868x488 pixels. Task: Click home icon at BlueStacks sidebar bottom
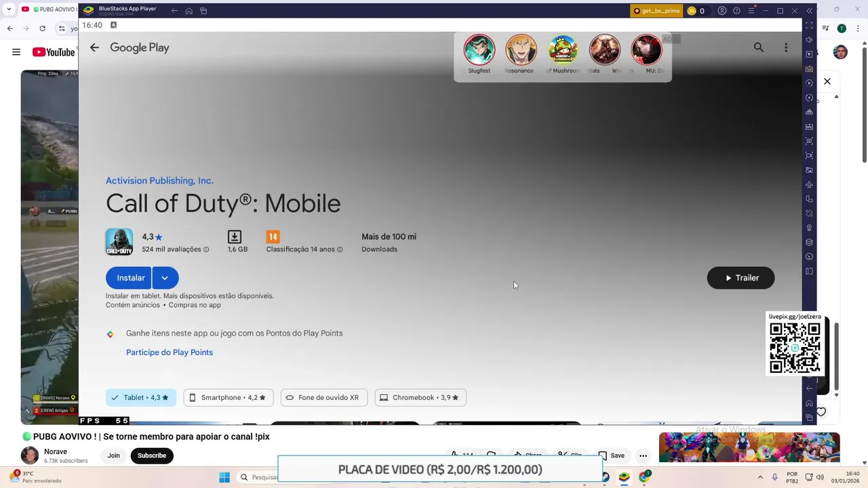coord(809,403)
